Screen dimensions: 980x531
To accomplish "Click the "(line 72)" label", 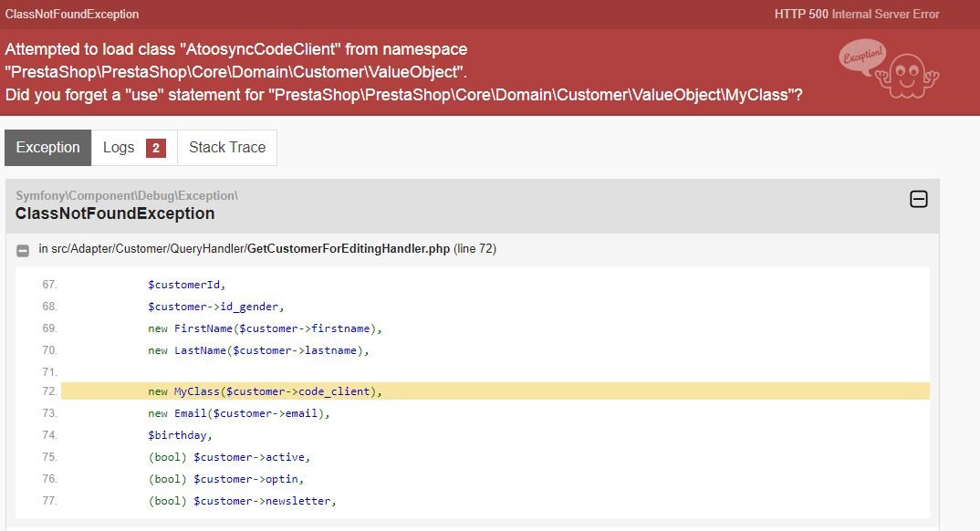I will pyautogui.click(x=475, y=249).
